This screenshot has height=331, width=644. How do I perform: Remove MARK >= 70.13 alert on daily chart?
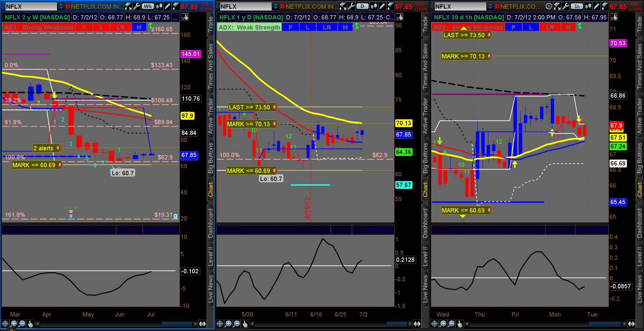274,124
